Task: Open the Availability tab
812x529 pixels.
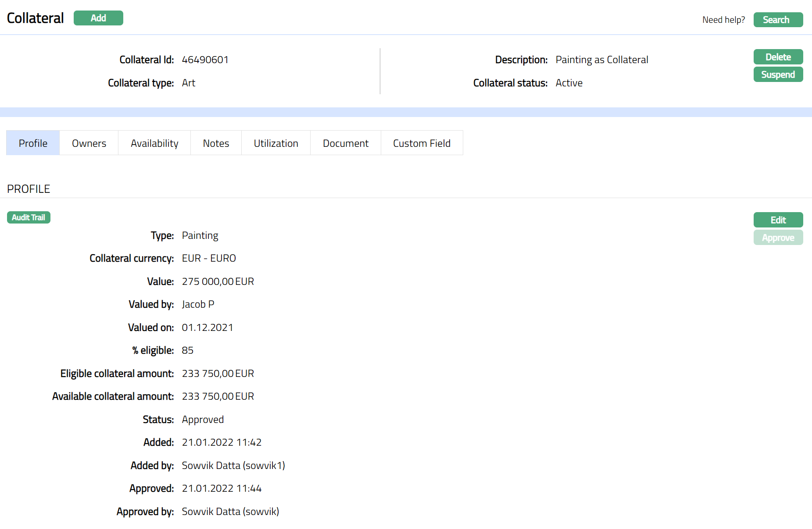Action: (154, 143)
